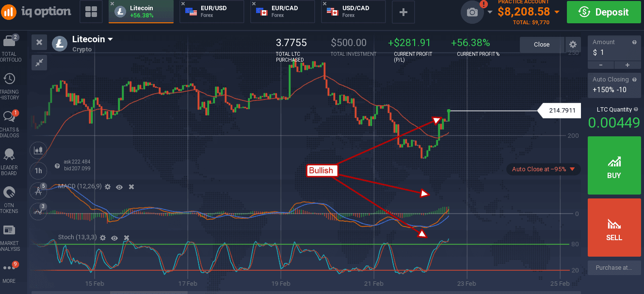The image size is (644, 294).
Task: Show help for the Amount field
Action: pyautogui.click(x=634, y=42)
